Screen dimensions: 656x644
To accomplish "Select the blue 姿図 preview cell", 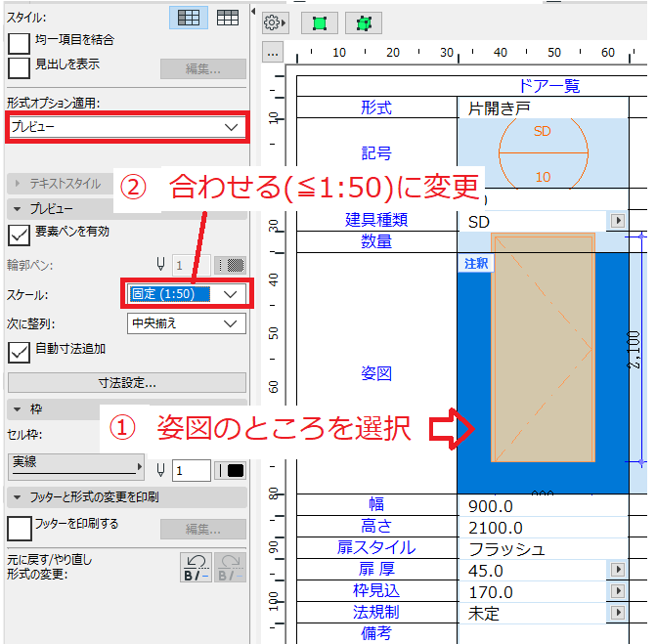I will [543, 373].
